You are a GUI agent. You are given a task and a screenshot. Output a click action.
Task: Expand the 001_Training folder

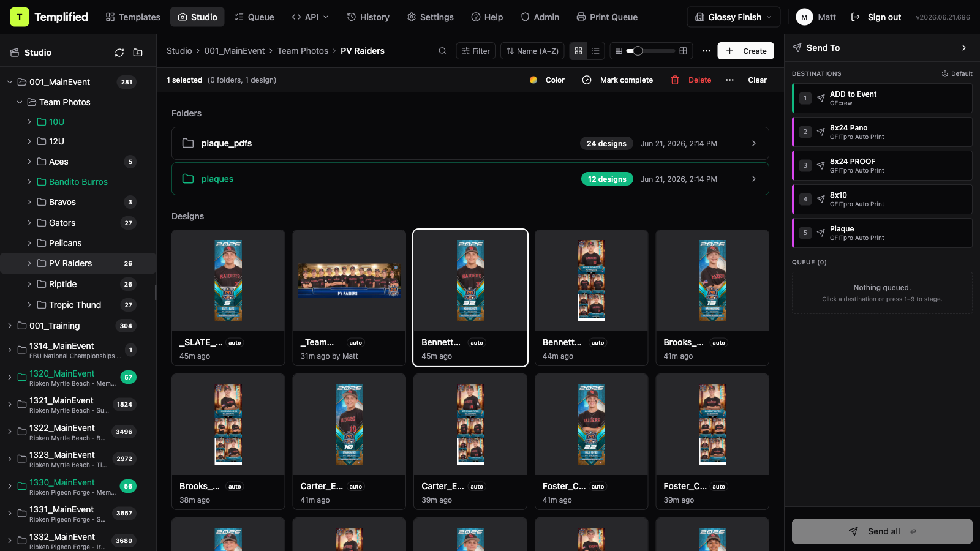(10, 326)
